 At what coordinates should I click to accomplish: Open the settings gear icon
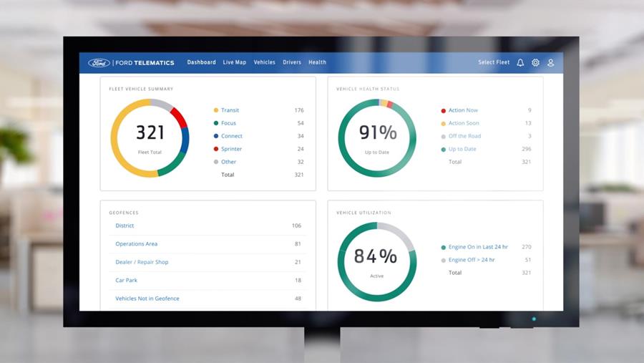535,63
